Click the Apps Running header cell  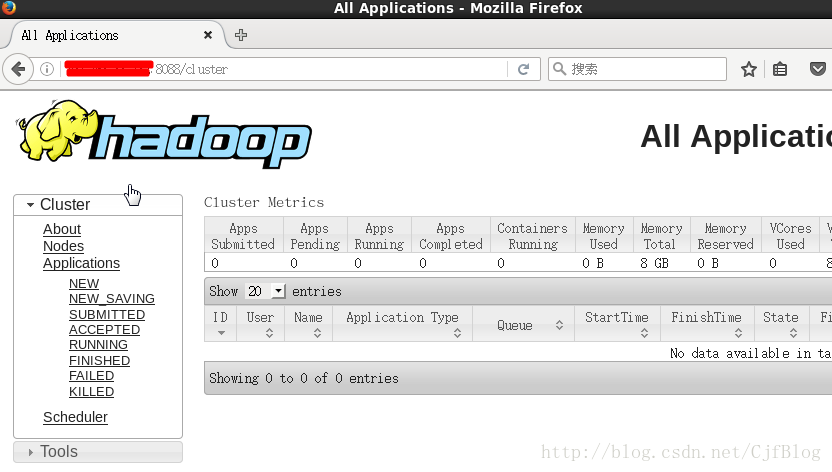[379, 236]
